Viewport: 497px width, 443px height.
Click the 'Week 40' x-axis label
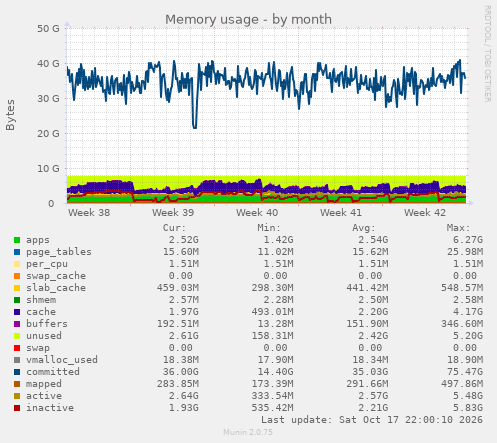(x=257, y=213)
